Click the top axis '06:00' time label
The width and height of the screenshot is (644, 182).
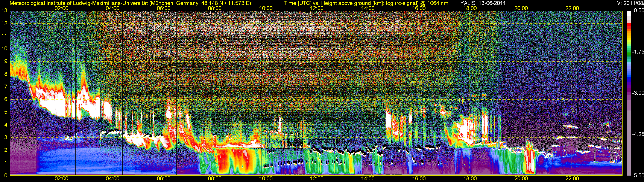click(164, 8)
